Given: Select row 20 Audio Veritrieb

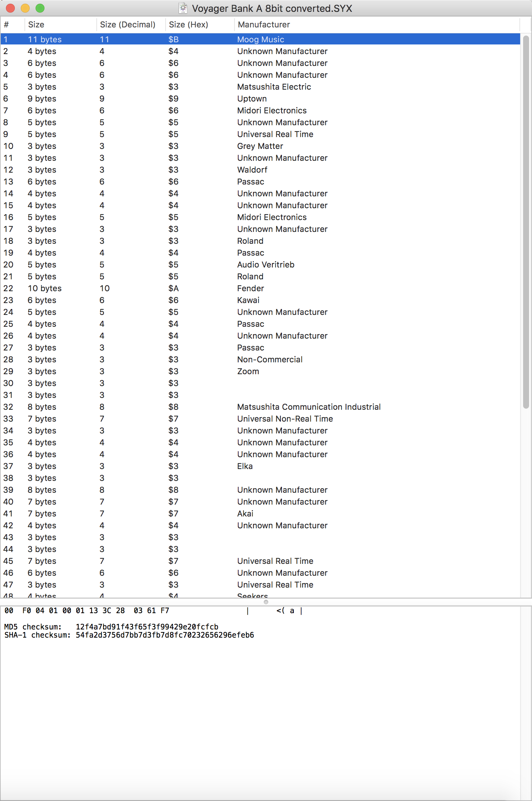Looking at the screenshot, I should tap(266, 265).
